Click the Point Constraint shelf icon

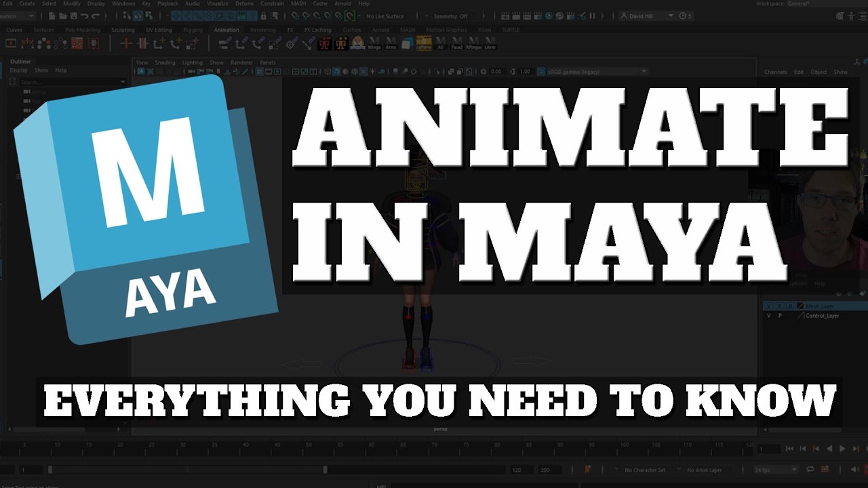tap(241, 43)
